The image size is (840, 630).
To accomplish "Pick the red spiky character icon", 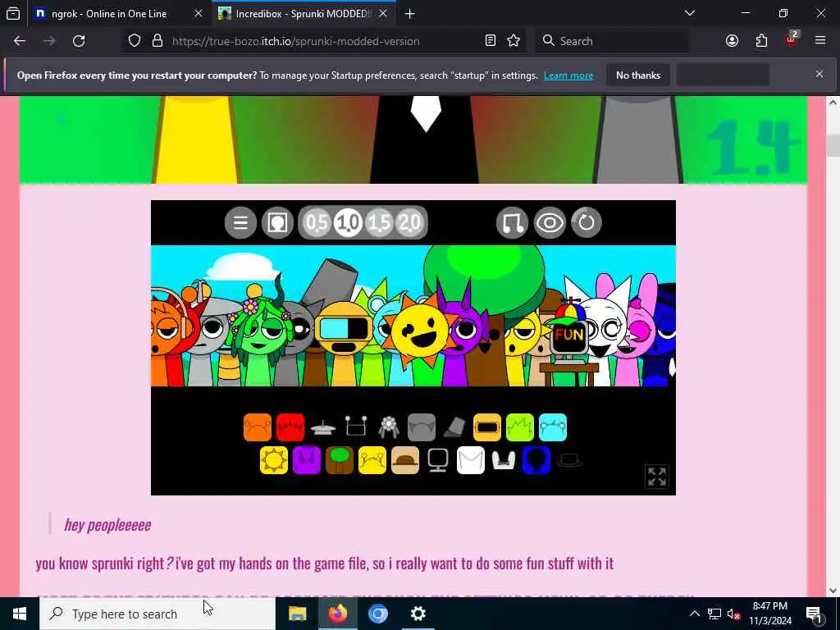I will [x=290, y=427].
